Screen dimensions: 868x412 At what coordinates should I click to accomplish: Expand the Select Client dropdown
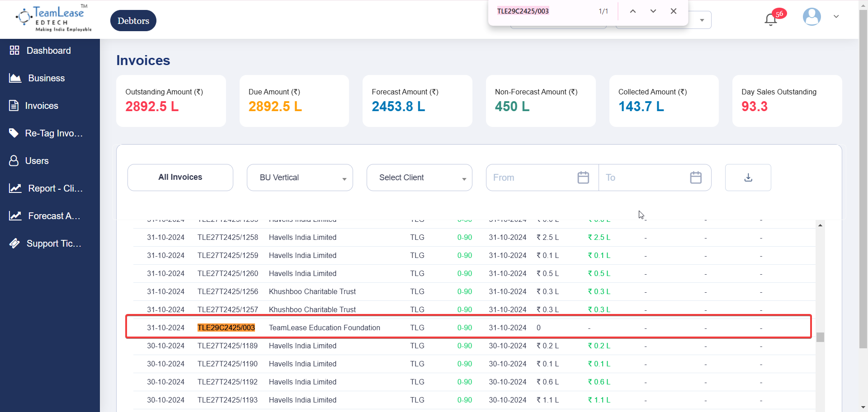pos(419,178)
